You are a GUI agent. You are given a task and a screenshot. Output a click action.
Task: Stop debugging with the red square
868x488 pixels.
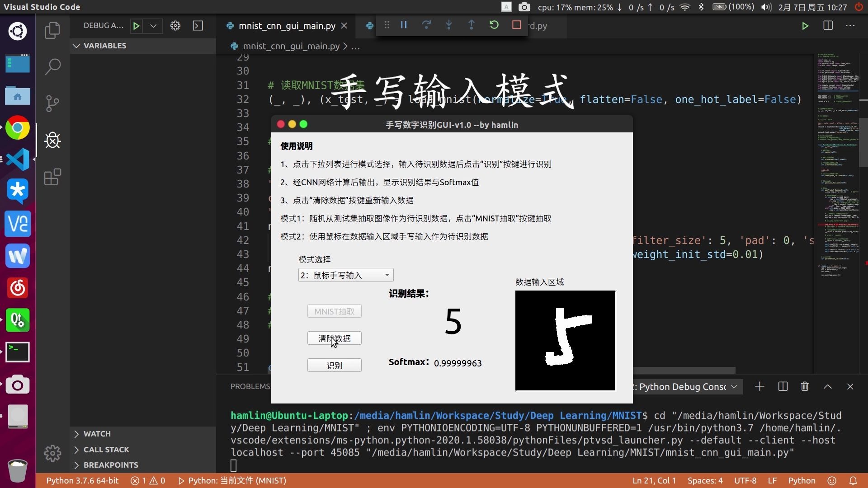click(516, 25)
